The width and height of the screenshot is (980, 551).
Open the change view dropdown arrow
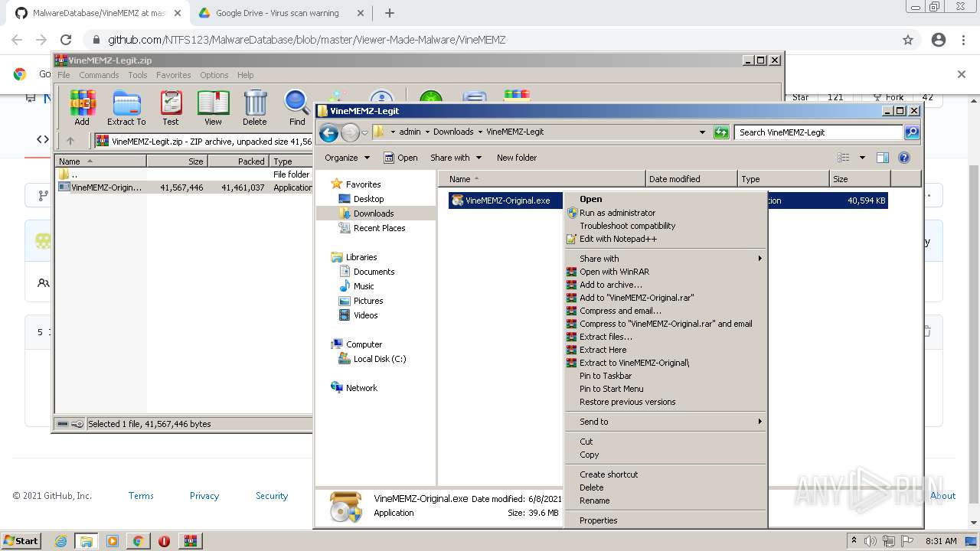pyautogui.click(x=862, y=158)
